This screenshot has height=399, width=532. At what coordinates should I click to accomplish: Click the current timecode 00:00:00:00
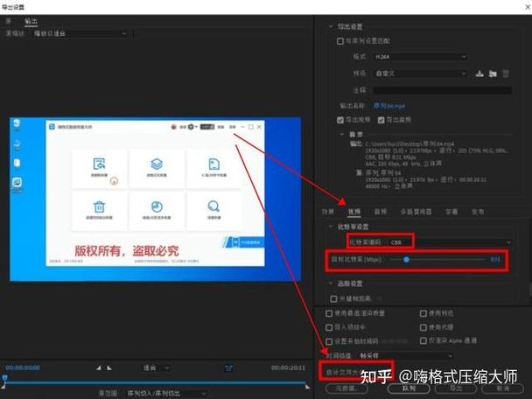point(23,367)
